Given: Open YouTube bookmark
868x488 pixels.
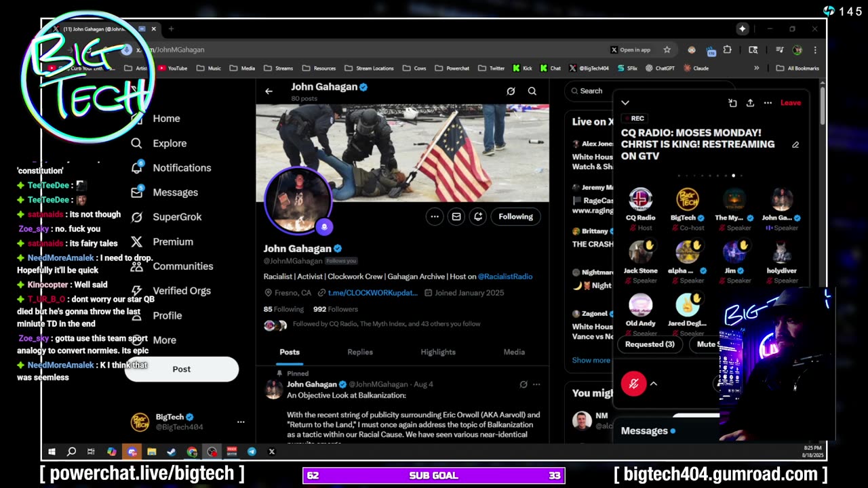Looking at the screenshot, I should pos(172,68).
